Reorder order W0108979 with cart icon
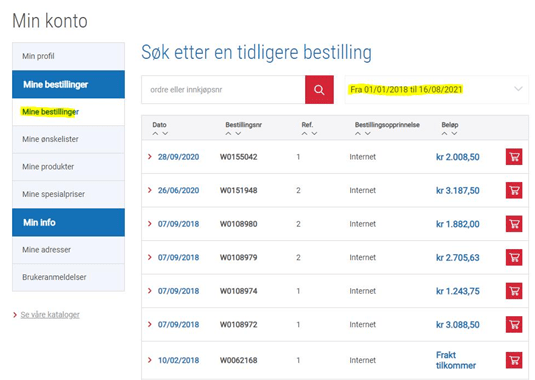The height and width of the screenshot is (380, 535). [x=514, y=257]
